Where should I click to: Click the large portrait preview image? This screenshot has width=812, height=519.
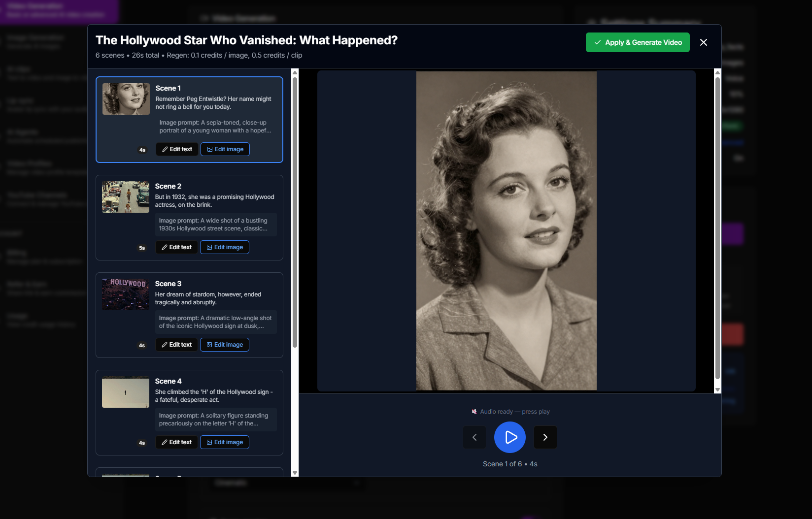pyautogui.click(x=507, y=231)
